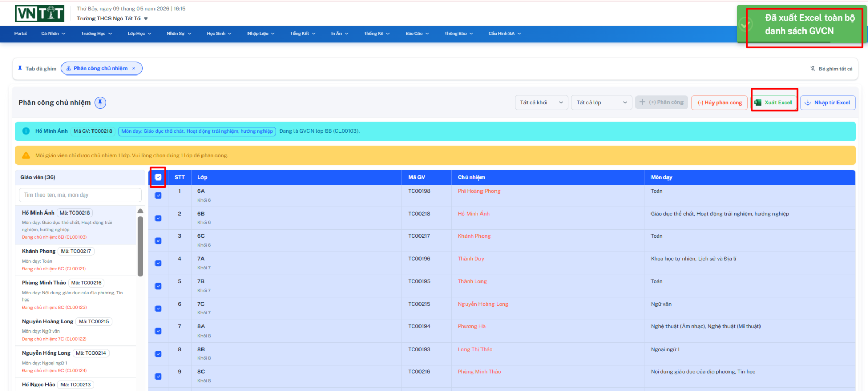Open the In Ấn menu
Viewport: 868px width, 391px height.
[x=339, y=33]
